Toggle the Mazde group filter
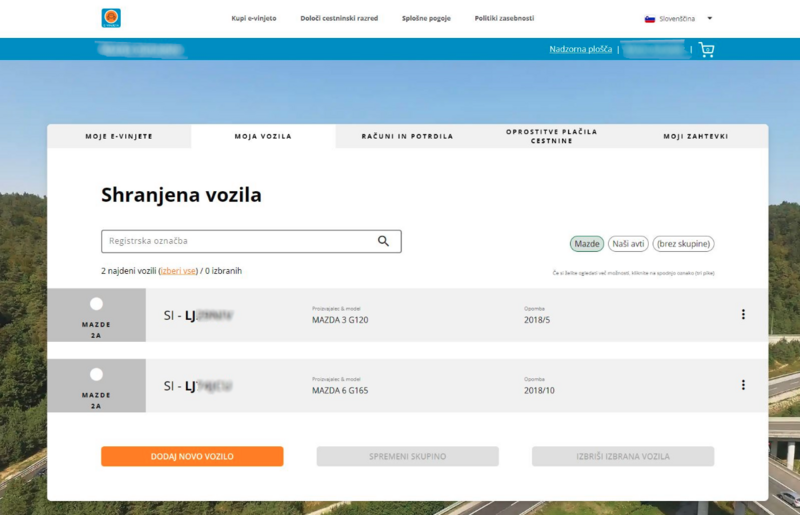The image size is (800, 515). [587, 244]
